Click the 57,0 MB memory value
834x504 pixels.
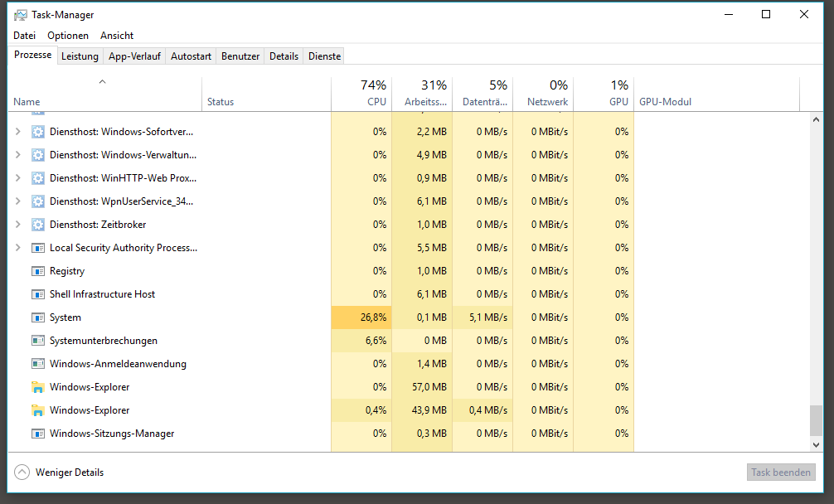click(429, 387)
